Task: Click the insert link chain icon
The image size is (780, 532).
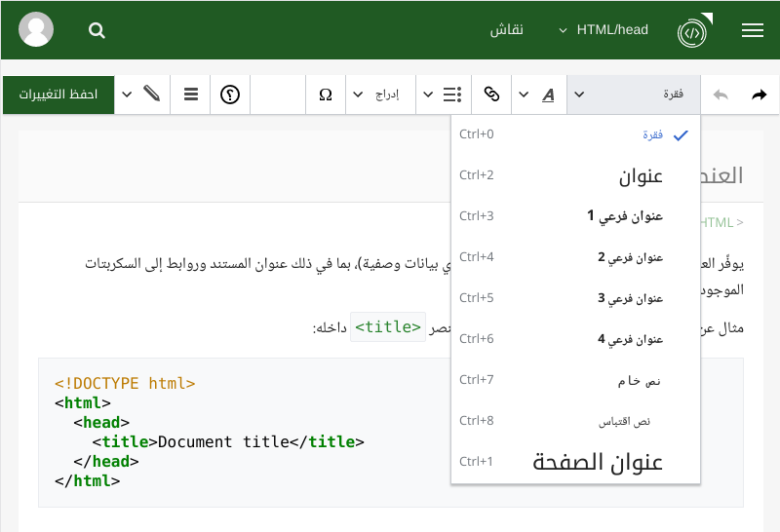Action: [491, 95]
